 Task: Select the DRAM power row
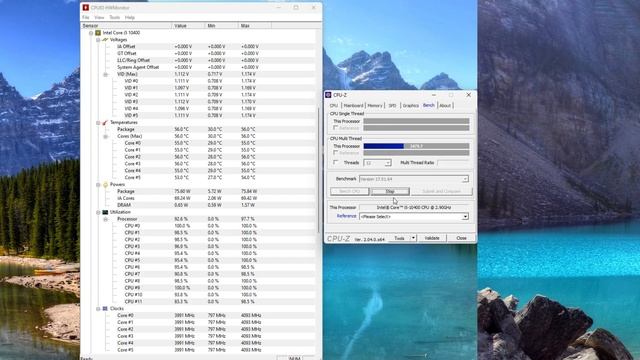[198, 205]
